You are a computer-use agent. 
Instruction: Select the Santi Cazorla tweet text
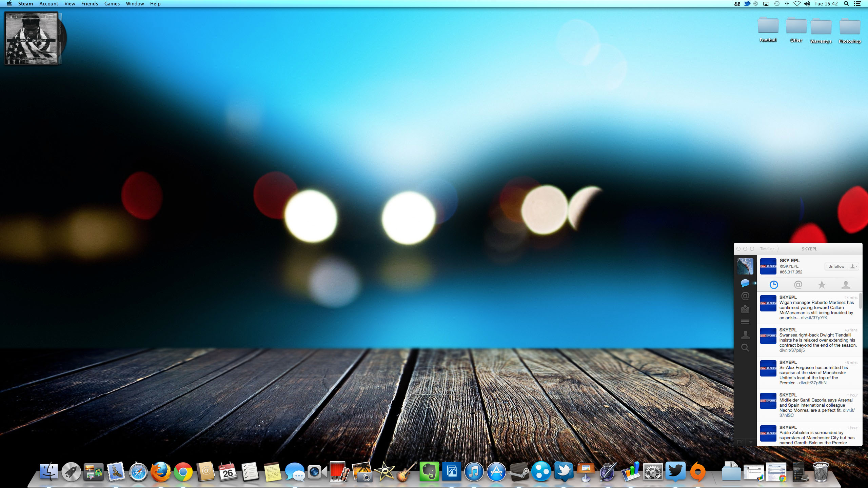pyautogui.click(x=817, y=408)
